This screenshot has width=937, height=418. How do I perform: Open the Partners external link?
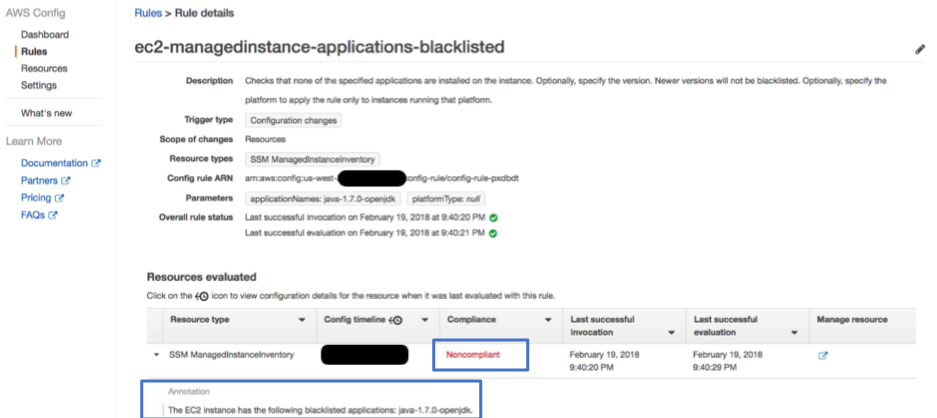tap(45, 181)
